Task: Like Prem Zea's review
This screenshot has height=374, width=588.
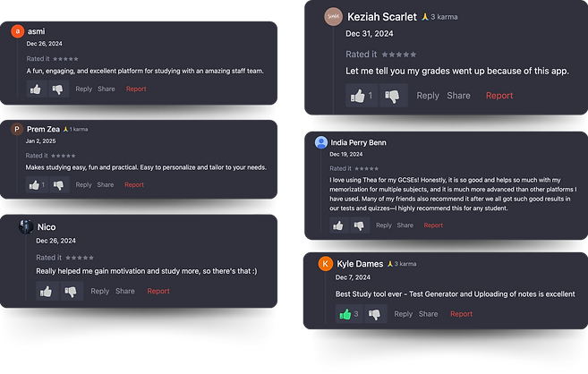Action: pyautogui.click(x=36, y=185)
